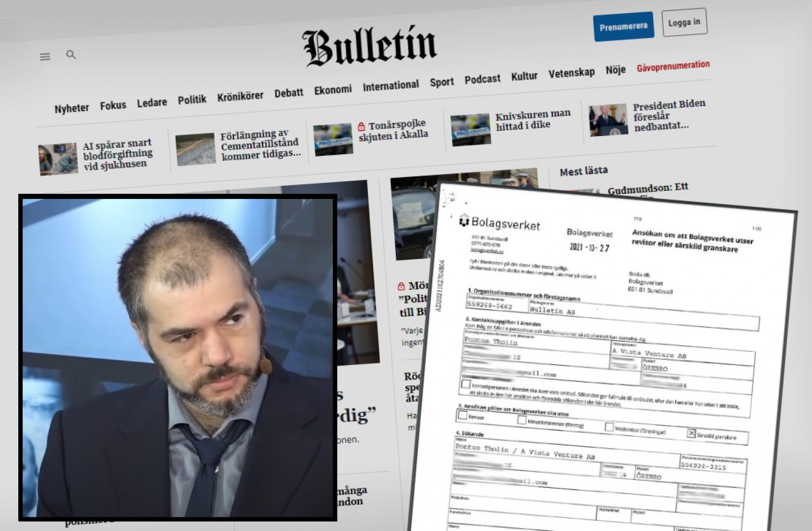This screenshot has height=531, width=812.
Task: Select the Kultur menu item
Action: tap(524, 76)
